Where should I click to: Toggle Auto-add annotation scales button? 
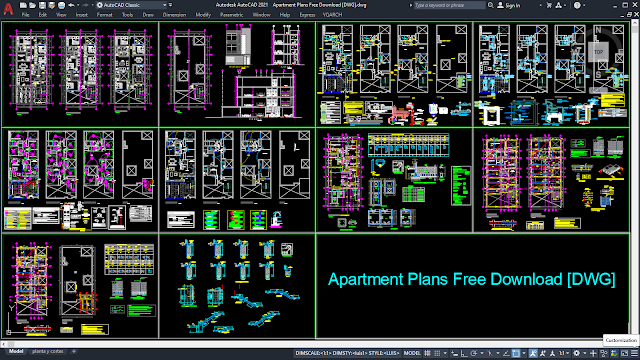(x=542, y=353)
